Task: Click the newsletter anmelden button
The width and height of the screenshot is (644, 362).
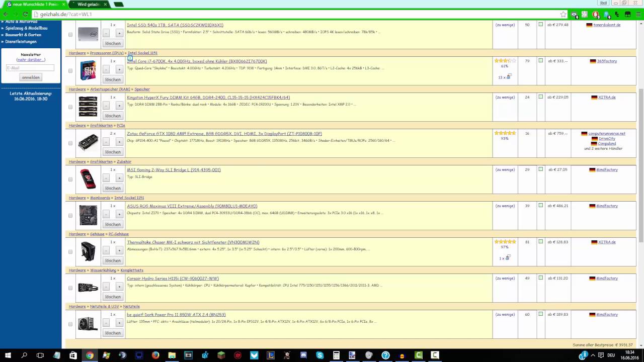Action: point(31,77)
